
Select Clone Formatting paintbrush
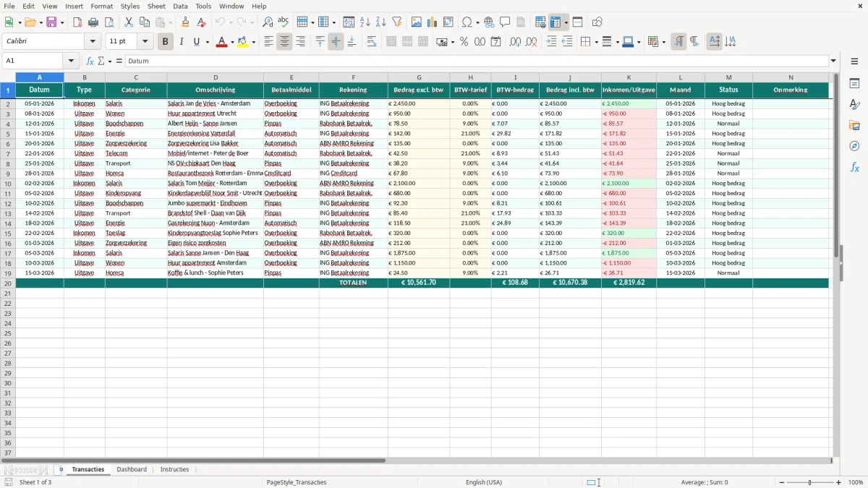186,22
